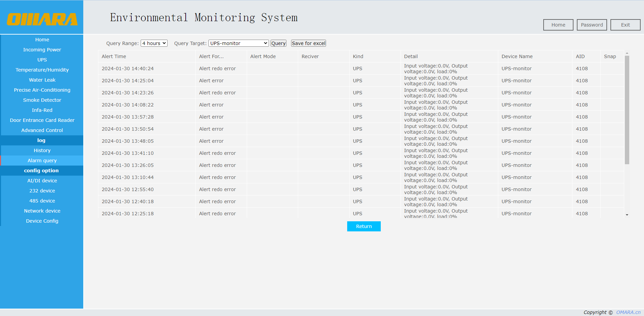Viewport: 644px width, 316px height.
Task: Open the Query Range dropdown
Action: click(x=154, y=43)
